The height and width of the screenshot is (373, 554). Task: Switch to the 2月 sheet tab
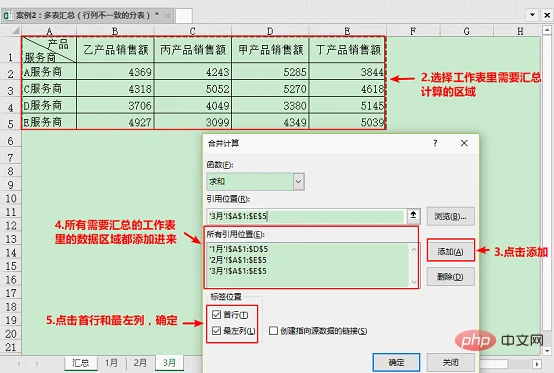tap(140, 363)
